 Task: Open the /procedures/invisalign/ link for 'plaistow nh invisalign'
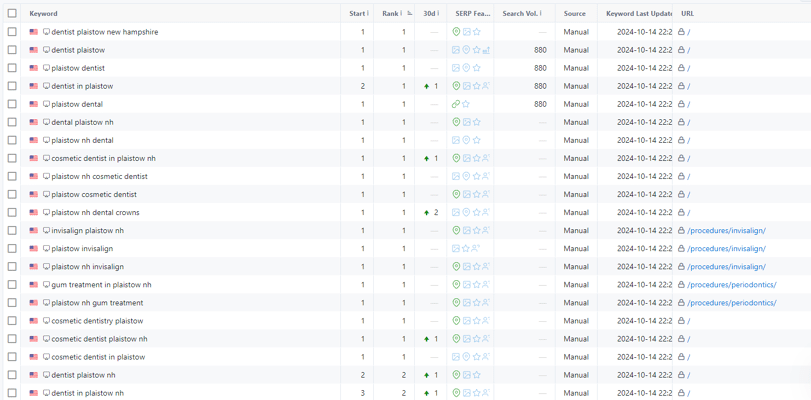click(726, 267)
